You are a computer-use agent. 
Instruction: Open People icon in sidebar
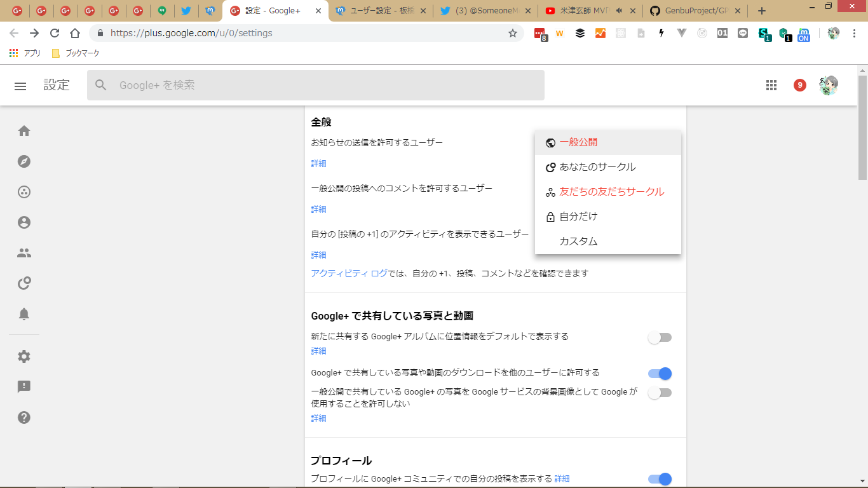point(24,253)
